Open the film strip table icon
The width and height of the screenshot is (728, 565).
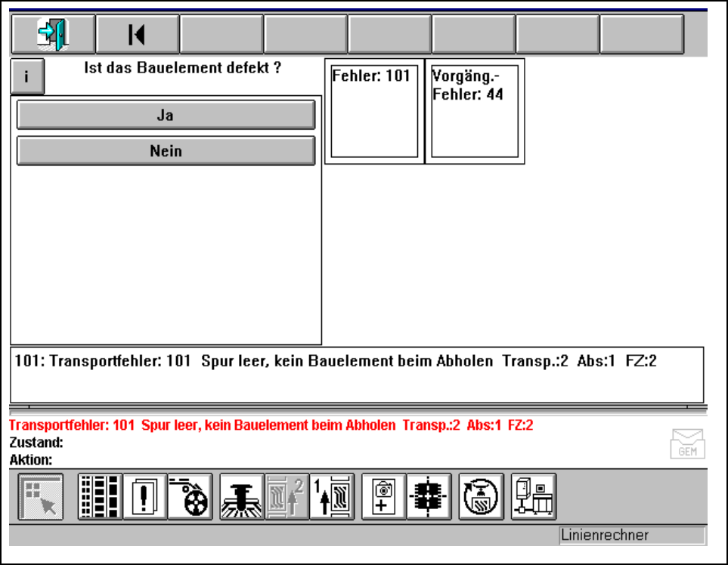[100, 497]
